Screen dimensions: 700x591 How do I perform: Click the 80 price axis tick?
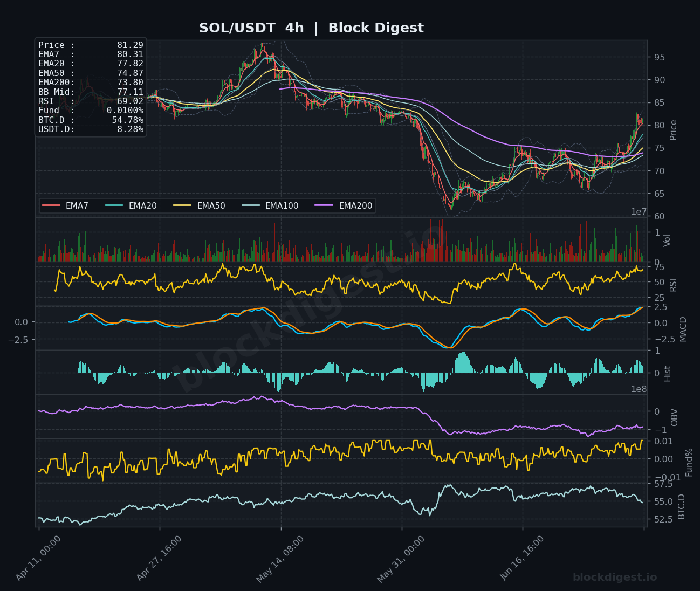coord(659,125)
